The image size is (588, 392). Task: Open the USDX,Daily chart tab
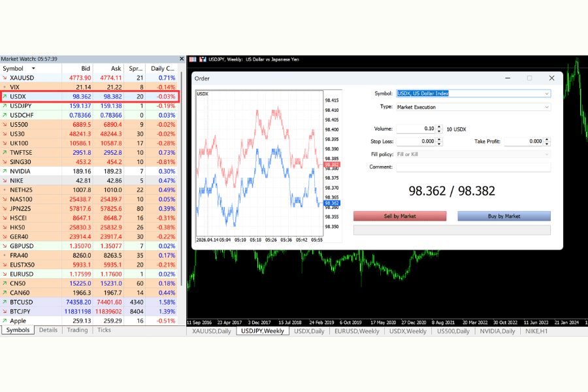[x=308, y=331]
